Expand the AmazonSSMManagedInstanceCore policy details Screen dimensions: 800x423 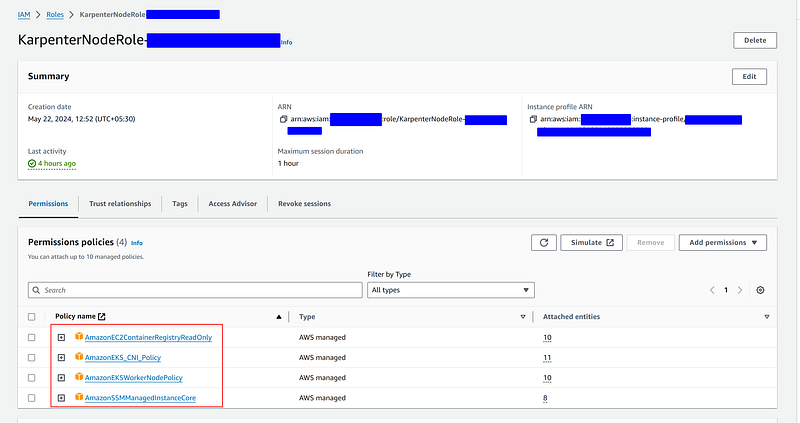click(x=61, y=398)
